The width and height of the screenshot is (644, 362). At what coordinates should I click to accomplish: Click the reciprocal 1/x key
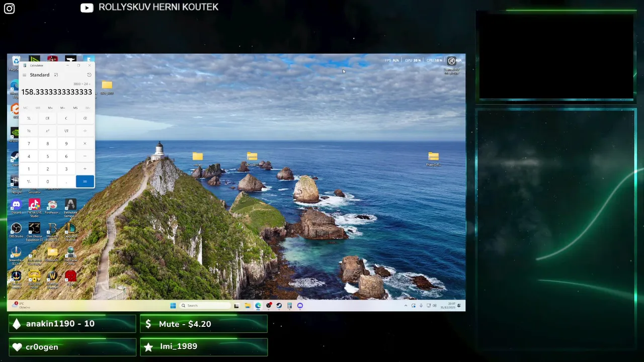(29, 131)
